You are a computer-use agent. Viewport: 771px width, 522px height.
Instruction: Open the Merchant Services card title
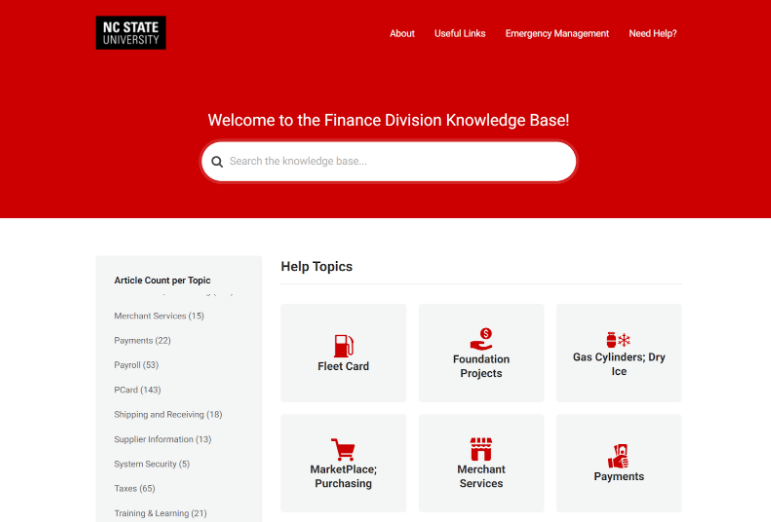[x=481, y=476]
